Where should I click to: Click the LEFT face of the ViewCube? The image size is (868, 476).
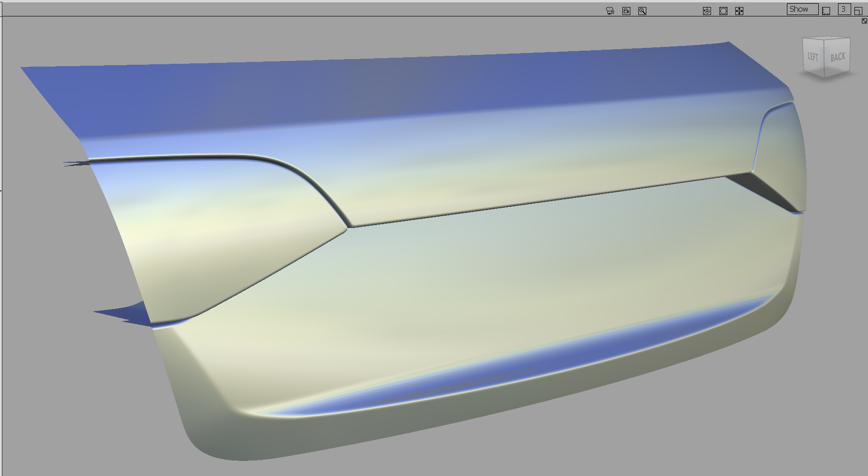[x=813, y=56]
